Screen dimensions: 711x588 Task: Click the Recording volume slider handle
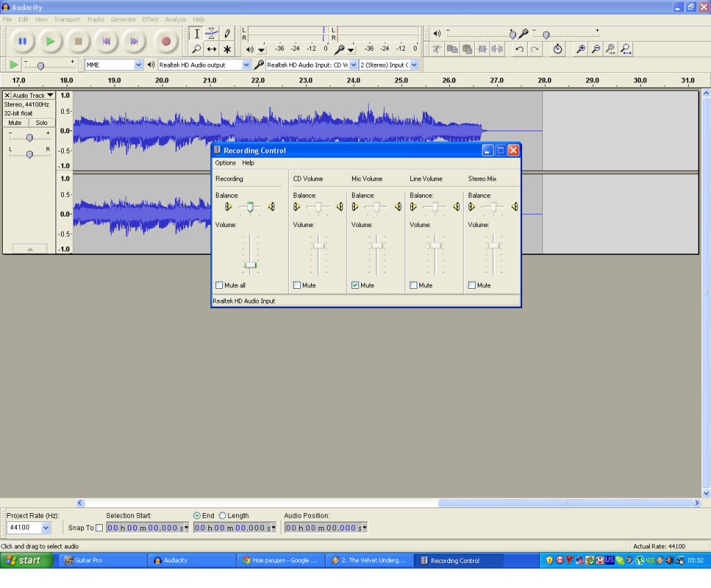coord(251,265)
